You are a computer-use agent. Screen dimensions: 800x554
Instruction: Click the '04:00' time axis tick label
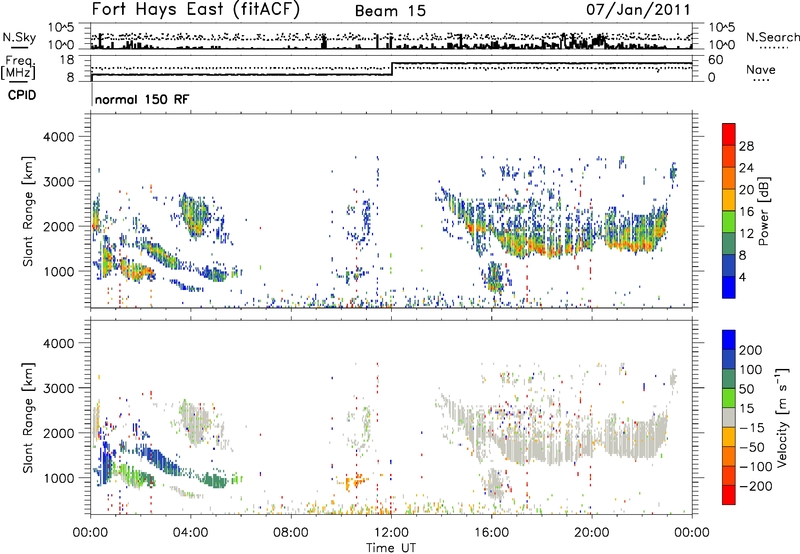coord(191,533)
